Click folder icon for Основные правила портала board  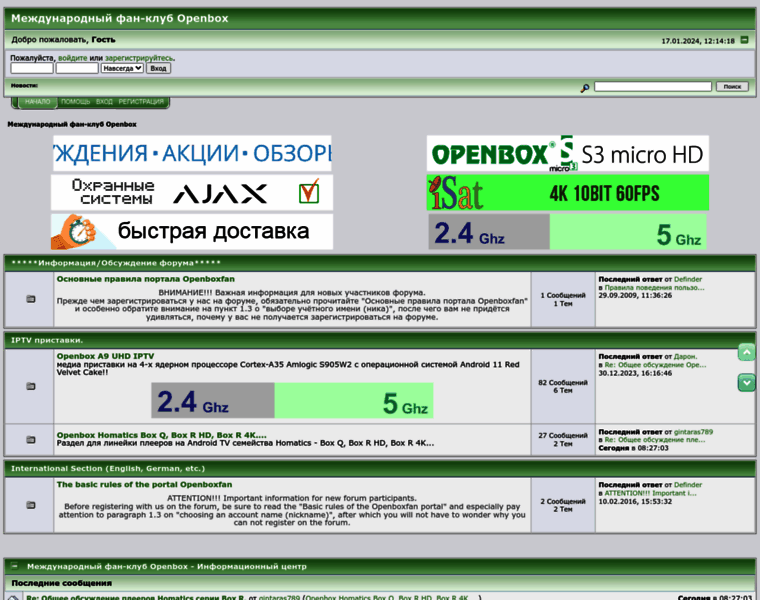click(x=31, y=299)
